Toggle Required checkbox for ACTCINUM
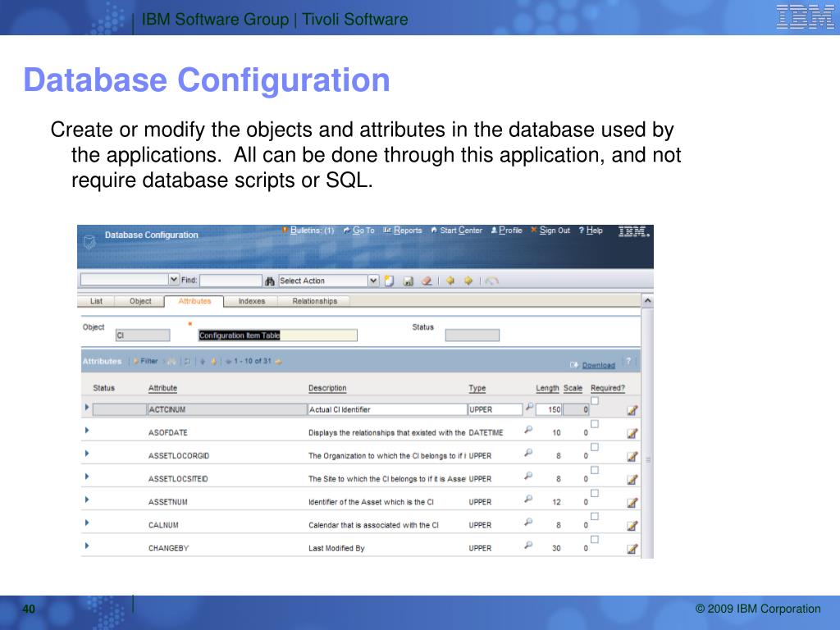 (x=595, y=400)
